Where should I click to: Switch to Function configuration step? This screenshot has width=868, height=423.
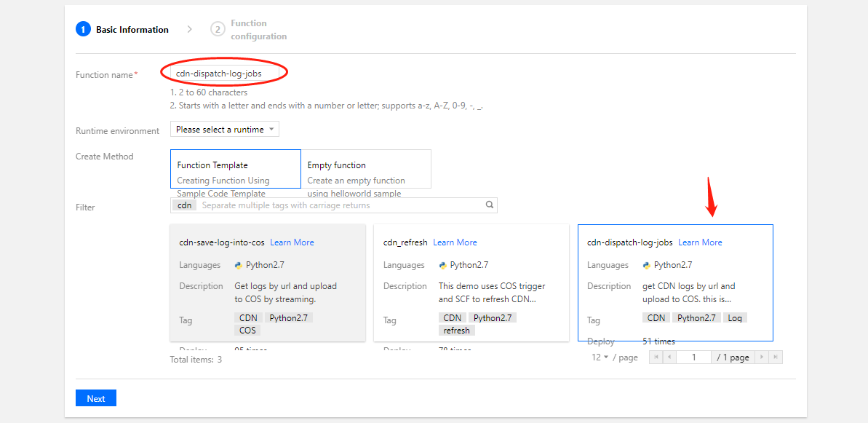pos(258,29)
